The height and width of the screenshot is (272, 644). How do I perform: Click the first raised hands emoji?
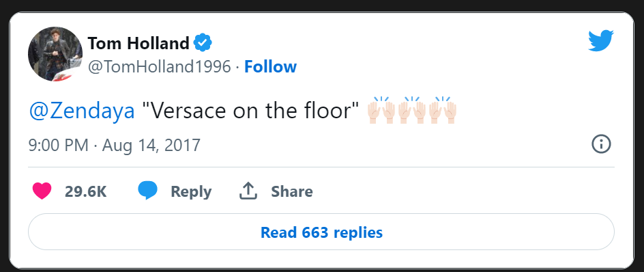click(x=381, y=110)
